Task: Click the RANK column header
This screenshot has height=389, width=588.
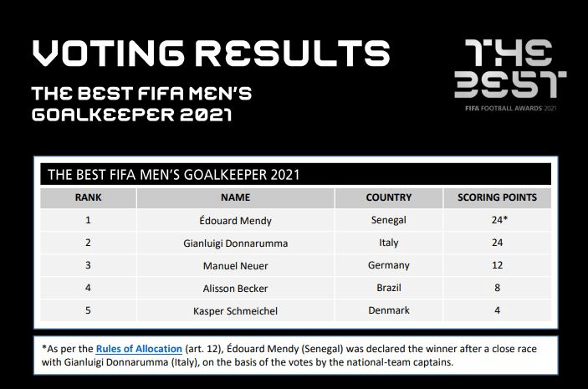Action: tap(88, 198)
